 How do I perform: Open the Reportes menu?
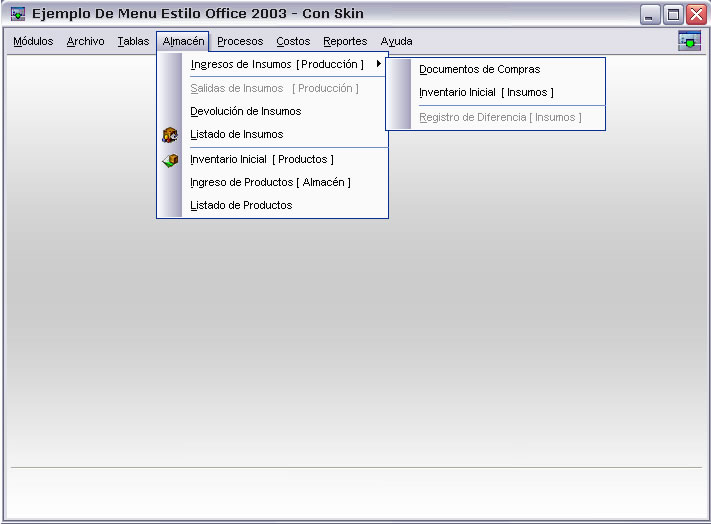345,42
